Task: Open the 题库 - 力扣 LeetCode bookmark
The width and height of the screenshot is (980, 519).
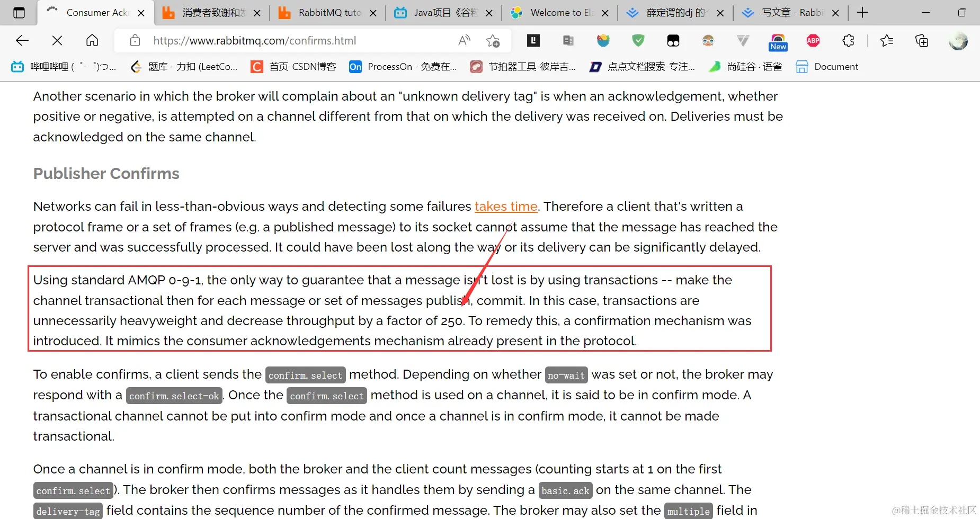Action: click(184, 67)
